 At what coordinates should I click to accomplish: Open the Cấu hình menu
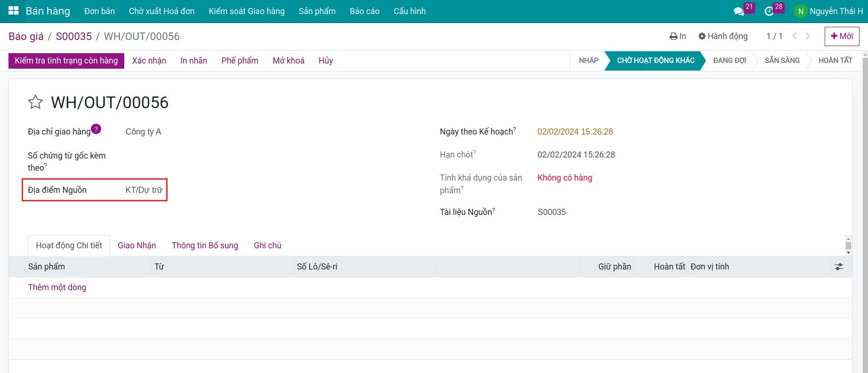click(x=410, y=11)
